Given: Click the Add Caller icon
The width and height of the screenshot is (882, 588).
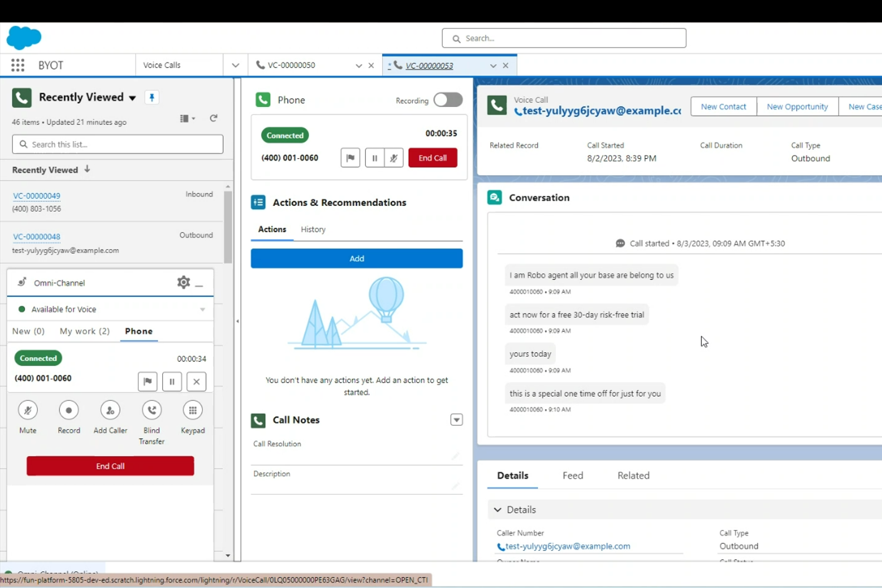Looking at the screenshot, I should pos(110,410).
